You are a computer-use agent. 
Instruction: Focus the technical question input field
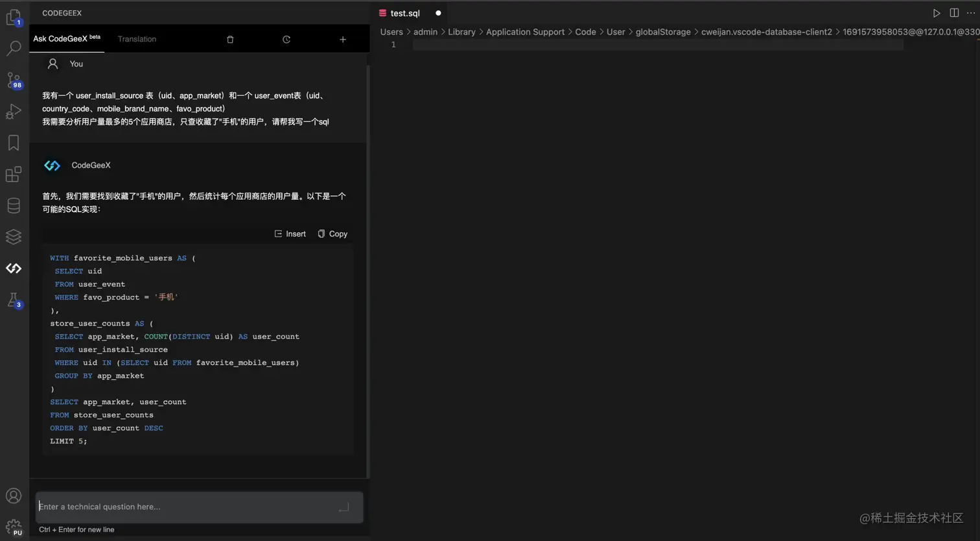[x=200, y=507]
